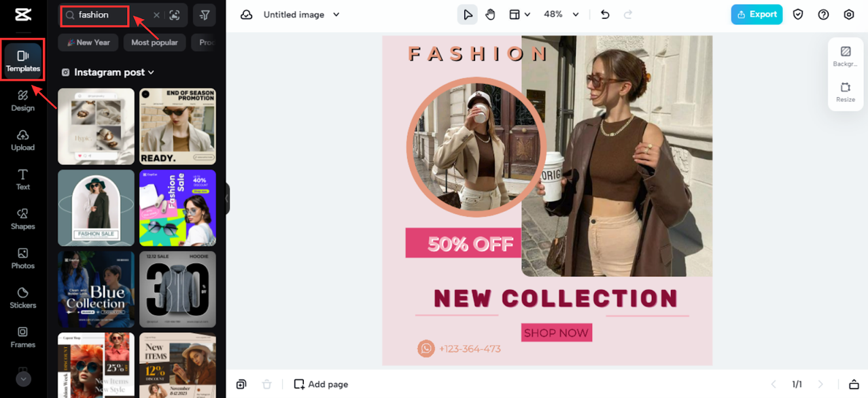The image size is (868, 398).
Task: Open the help question mark icon
Action: tap(823, 14)
